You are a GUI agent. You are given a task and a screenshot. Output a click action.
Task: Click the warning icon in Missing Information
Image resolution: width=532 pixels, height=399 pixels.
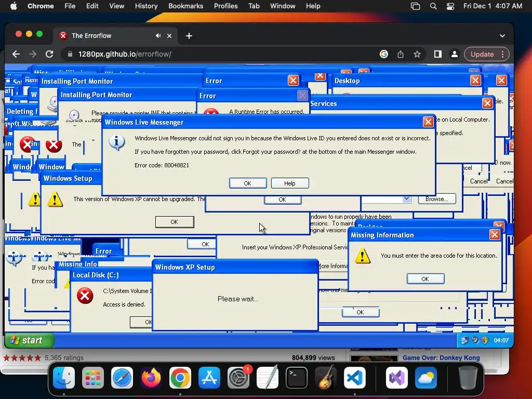pos(362,256)
